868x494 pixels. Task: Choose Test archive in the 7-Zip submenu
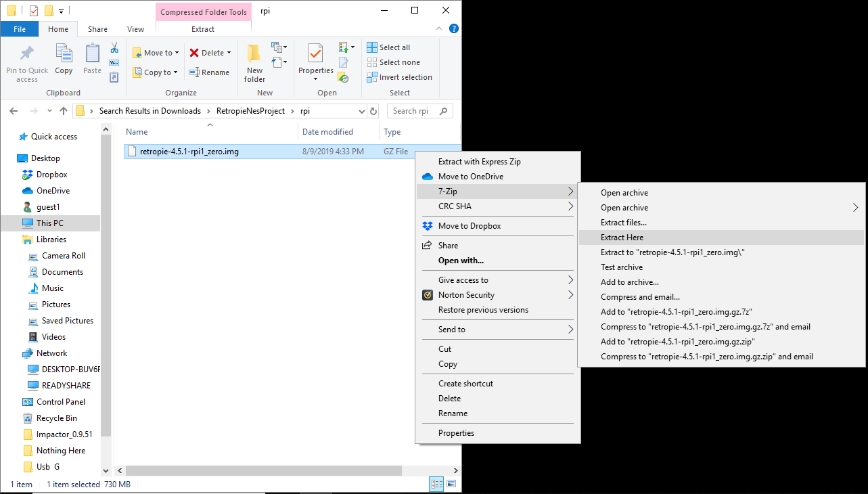pyautogui.click(x=721, y=267)
